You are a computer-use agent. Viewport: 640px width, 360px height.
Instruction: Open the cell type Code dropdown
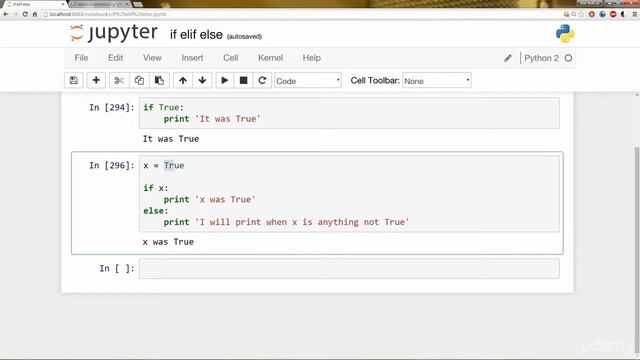tap(308, 81)
